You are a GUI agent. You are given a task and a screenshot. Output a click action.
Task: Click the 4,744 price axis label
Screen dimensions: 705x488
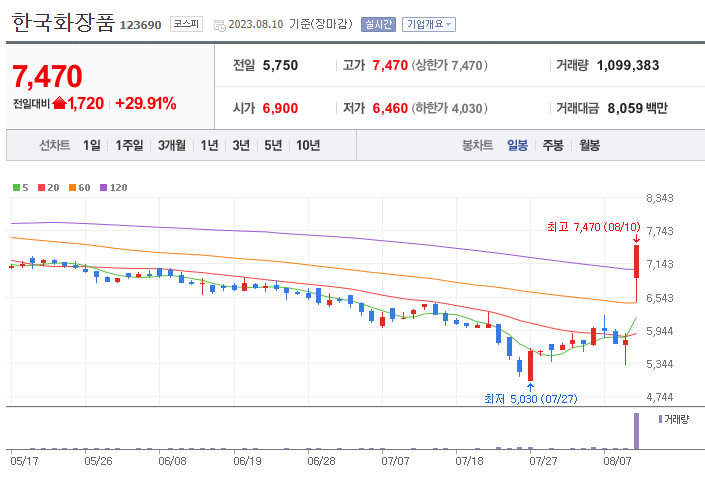[x=660, y=397]
